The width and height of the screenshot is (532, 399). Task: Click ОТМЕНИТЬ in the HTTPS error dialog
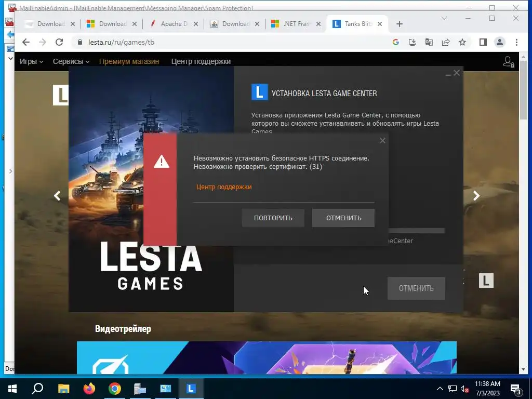pos(343,218)
